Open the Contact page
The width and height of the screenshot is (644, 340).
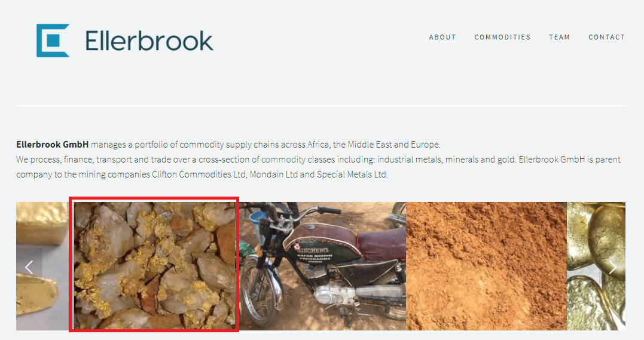(606, 37)
